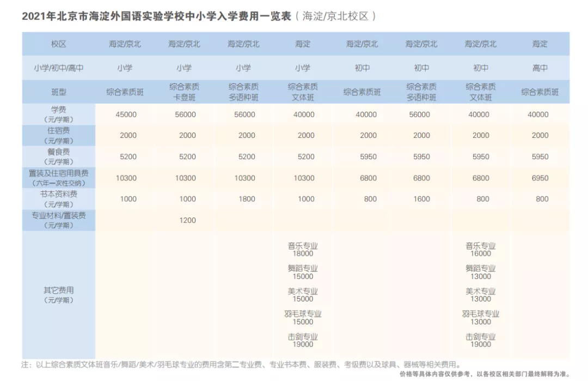Select the 1200 专业材料 fee value

click(x=187, y=220)
